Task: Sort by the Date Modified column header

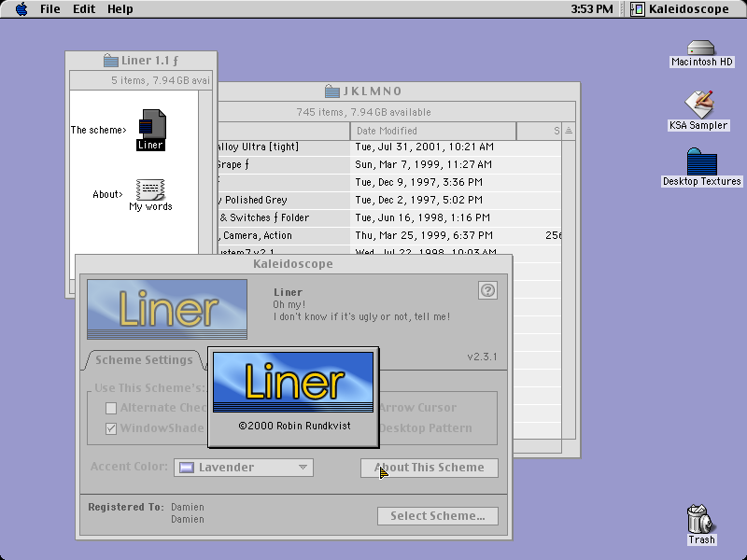Action: [433, 131]
